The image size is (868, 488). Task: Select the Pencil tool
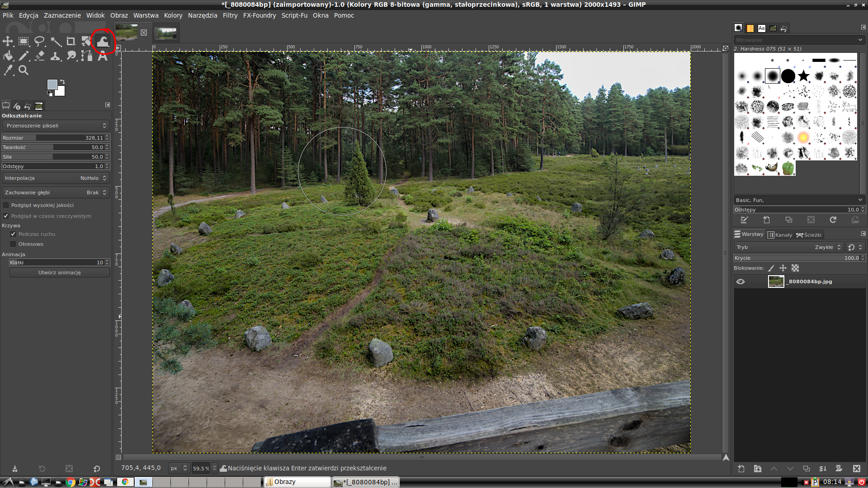pos(24,56)
